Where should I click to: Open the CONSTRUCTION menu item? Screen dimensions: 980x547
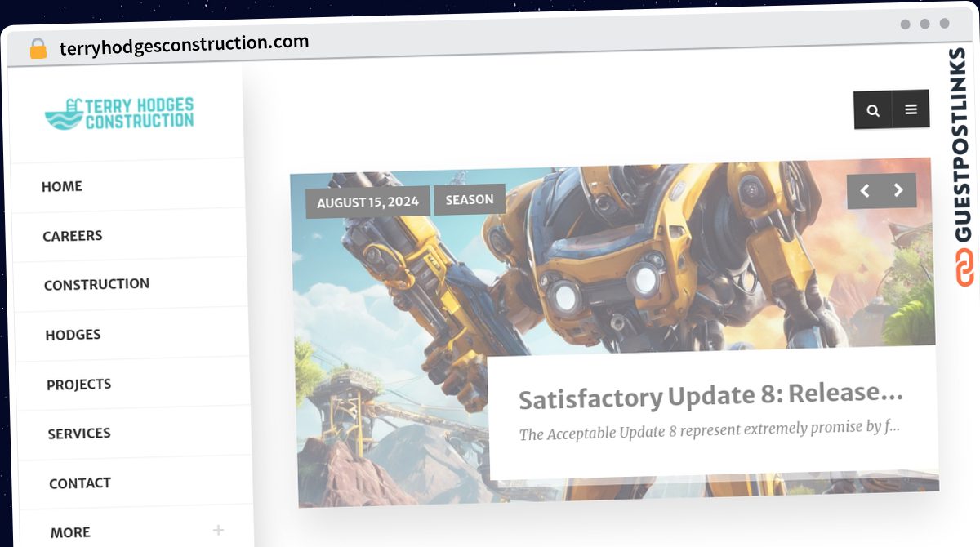point(96,285)
